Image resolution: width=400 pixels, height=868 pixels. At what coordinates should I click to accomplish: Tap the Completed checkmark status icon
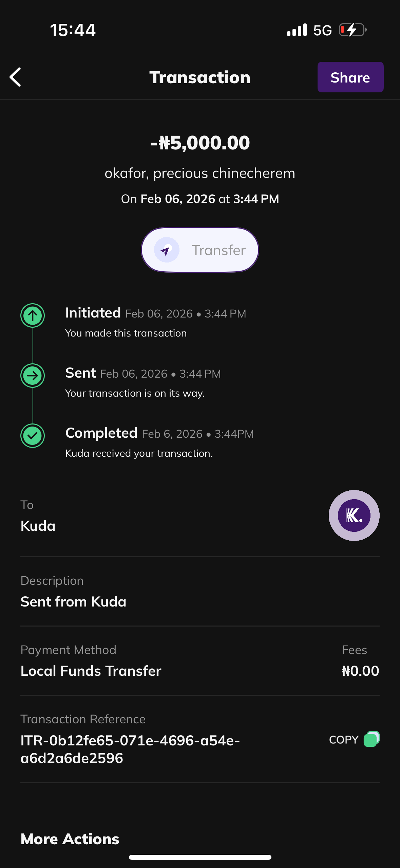pyautogui.click(x=33, y=436)
